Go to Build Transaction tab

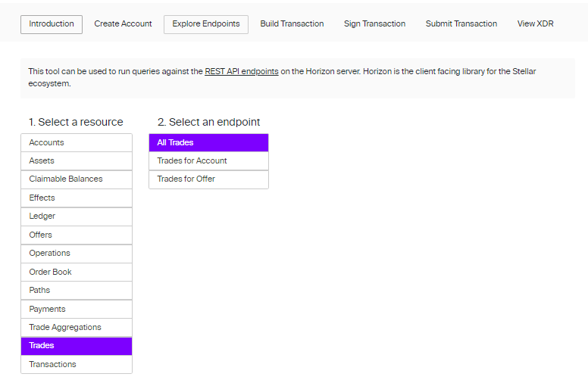pyautogui.click(x=292, y=24)
